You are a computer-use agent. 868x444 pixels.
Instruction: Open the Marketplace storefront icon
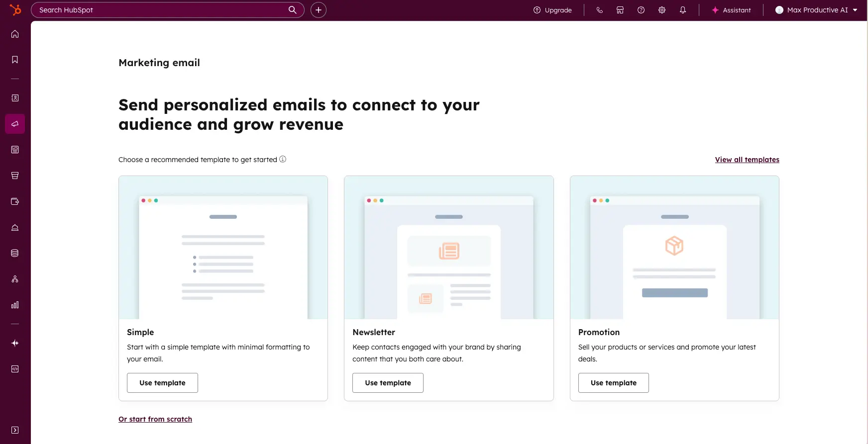[620, 10]
